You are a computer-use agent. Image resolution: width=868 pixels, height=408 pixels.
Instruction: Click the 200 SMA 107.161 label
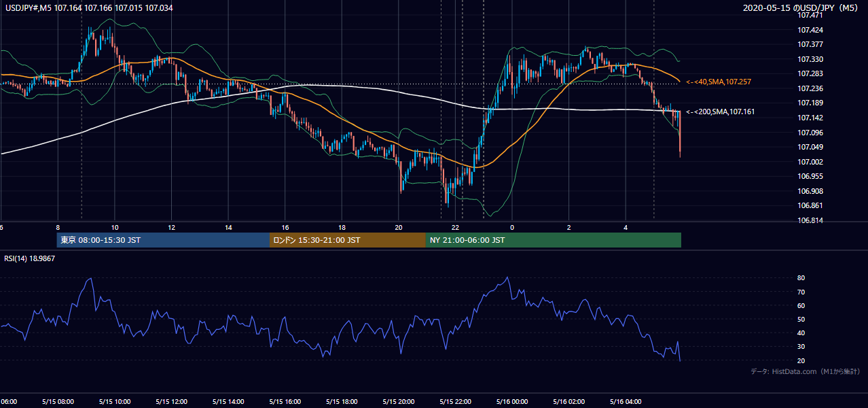(720, 112)
